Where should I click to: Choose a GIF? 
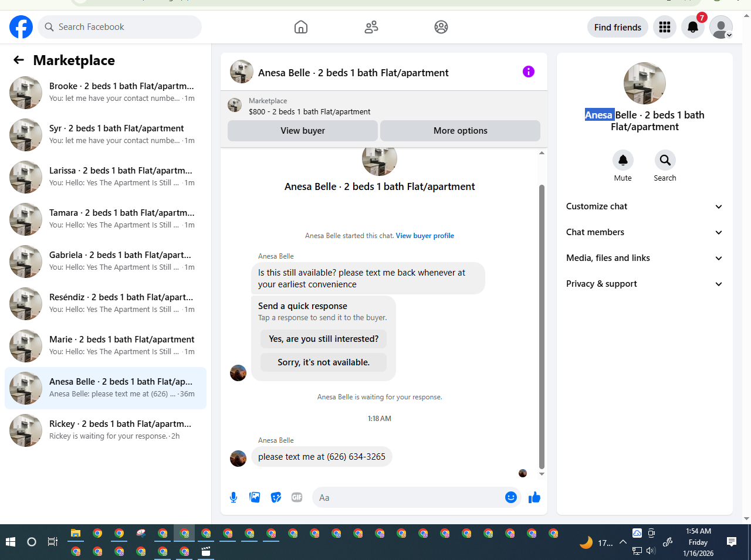click(297, 497)
